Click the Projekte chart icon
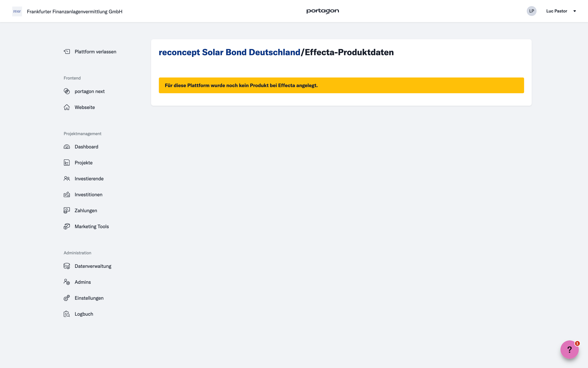 pyautogui.click(x=67, y=163)
